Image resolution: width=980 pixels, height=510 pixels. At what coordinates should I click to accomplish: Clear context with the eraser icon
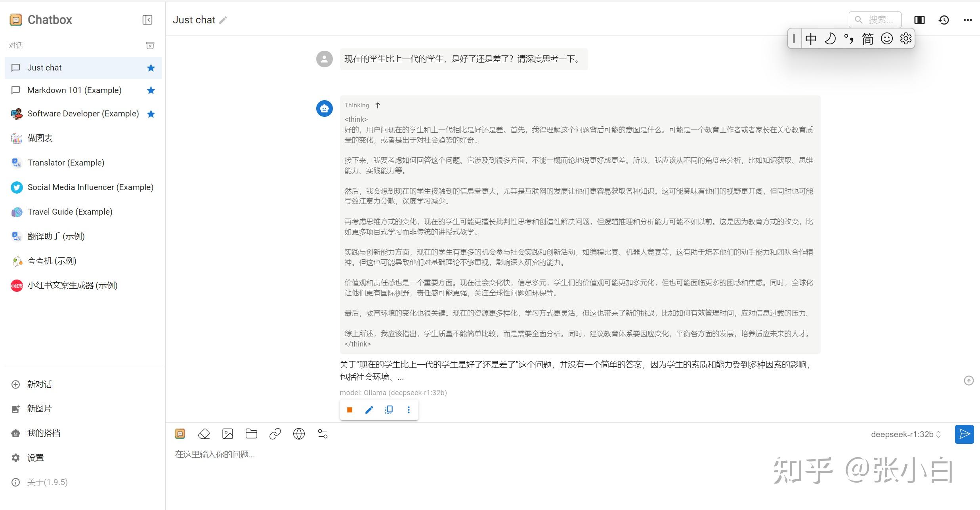(x=204, y=434)
